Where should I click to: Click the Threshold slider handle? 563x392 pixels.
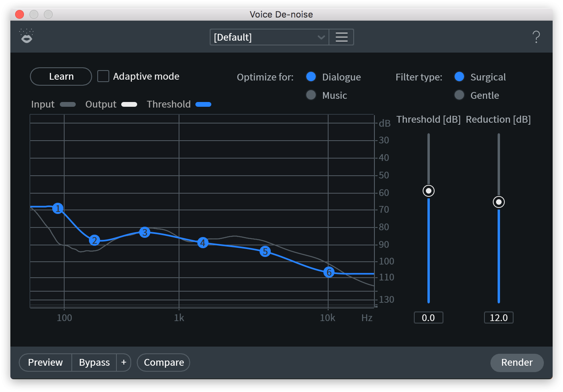pos(429,191)
